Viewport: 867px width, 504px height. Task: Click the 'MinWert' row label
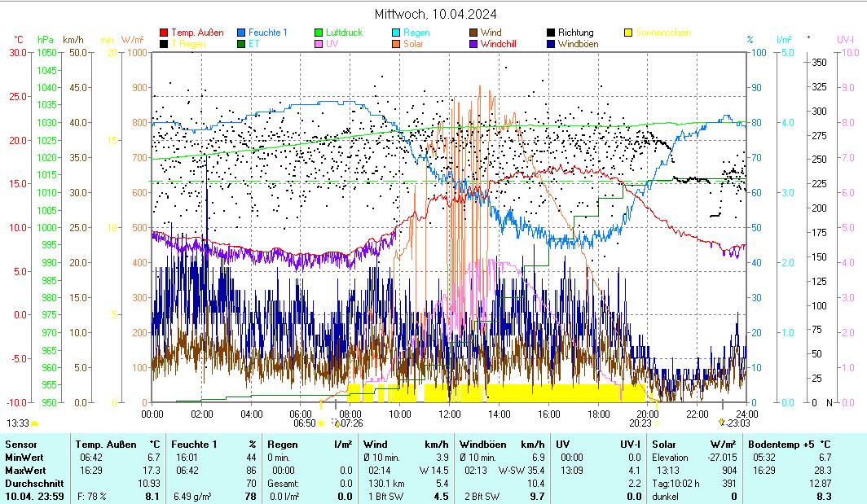pos(24,458)
